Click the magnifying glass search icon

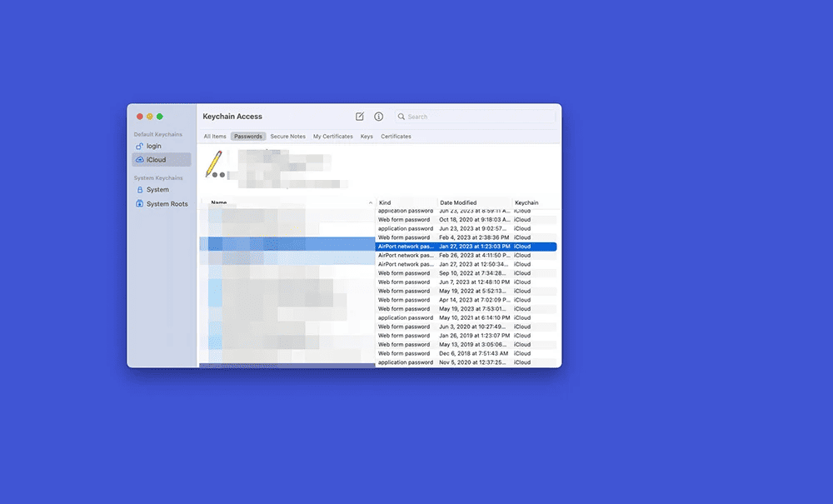tap(402, 117)
